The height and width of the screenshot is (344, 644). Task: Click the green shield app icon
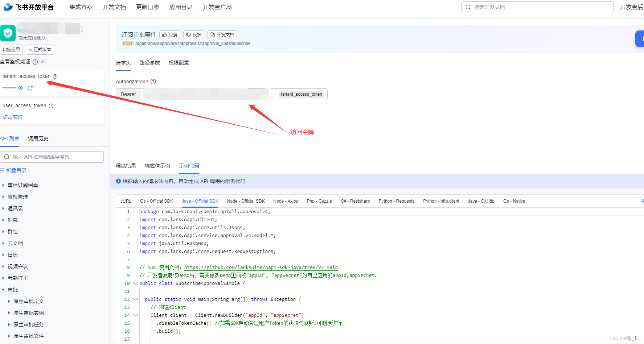coord(8,33)
